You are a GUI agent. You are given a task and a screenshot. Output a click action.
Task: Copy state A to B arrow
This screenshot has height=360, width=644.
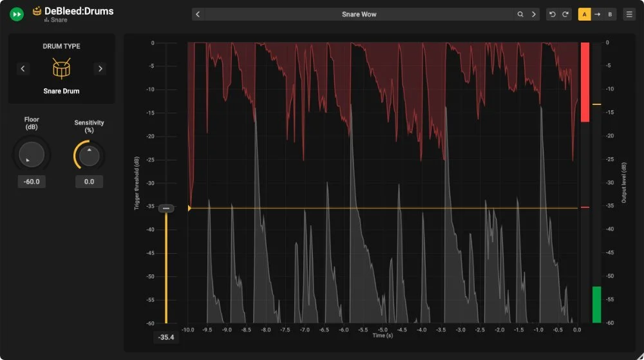[x=597, y=14]
